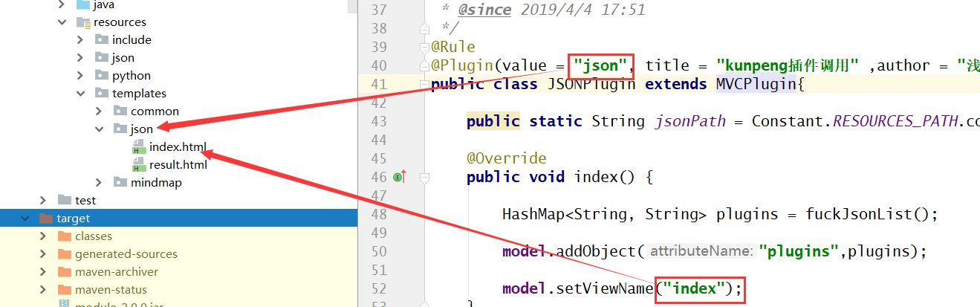Click line number 52 in gutter
The height and width of the screenshot is (307, 980).
pyautogui.click(x=379, y=288)
